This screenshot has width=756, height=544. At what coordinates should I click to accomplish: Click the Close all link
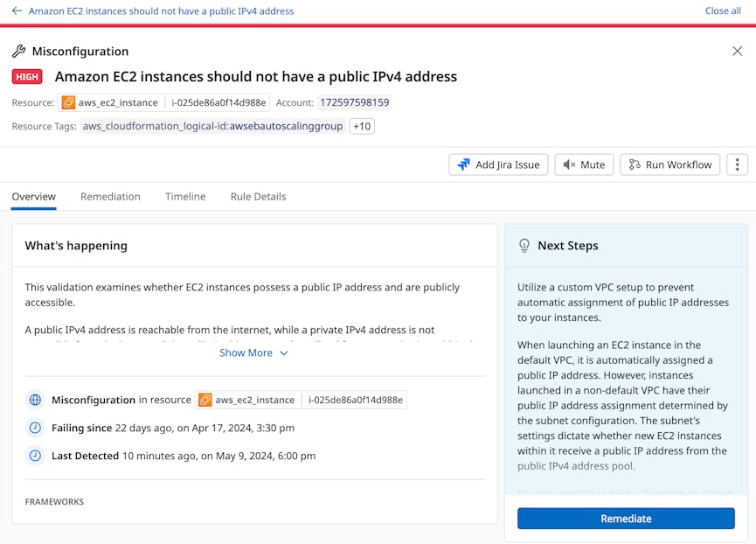pyautogui.click(x=723, y=10)
